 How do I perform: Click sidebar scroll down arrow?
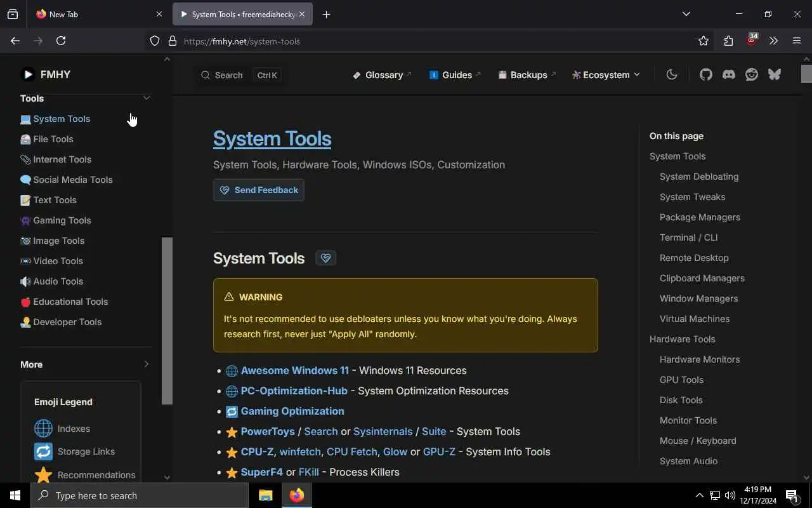pos(167,478)
